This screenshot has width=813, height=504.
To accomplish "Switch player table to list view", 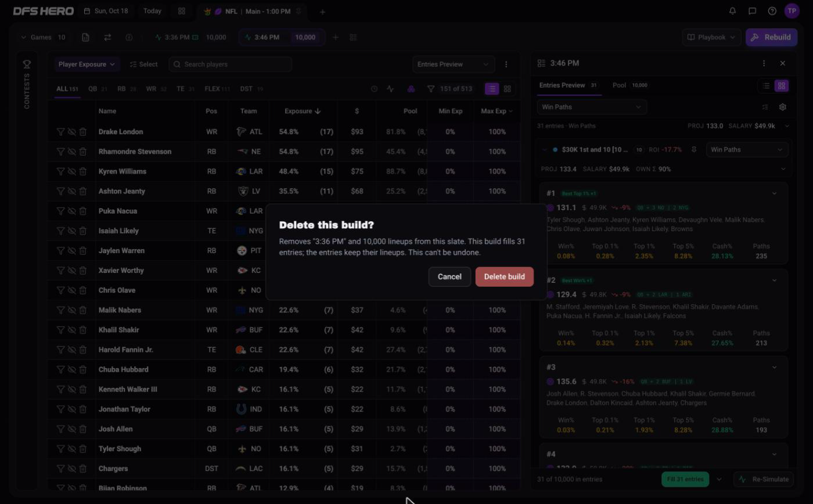I will [x=492, y=89].
